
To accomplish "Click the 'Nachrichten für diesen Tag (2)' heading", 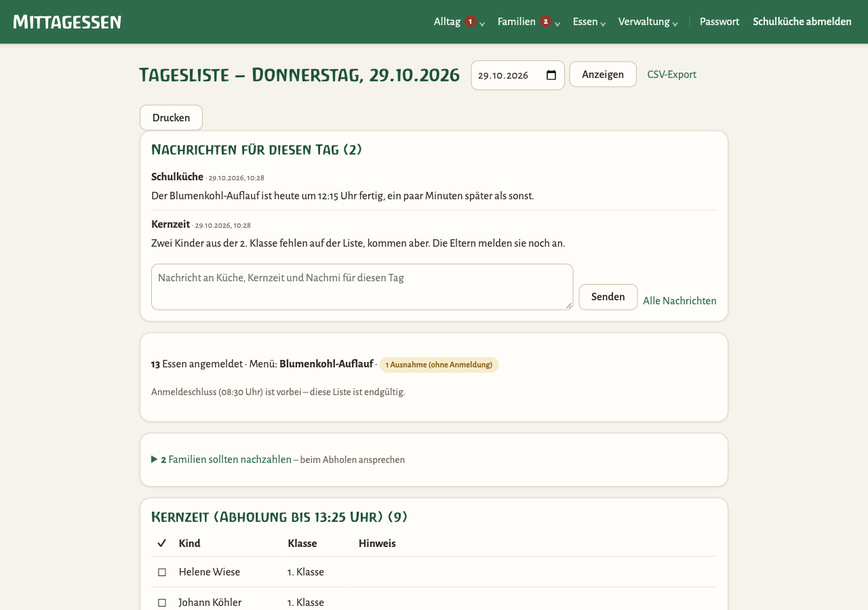I will click(256, 150).
